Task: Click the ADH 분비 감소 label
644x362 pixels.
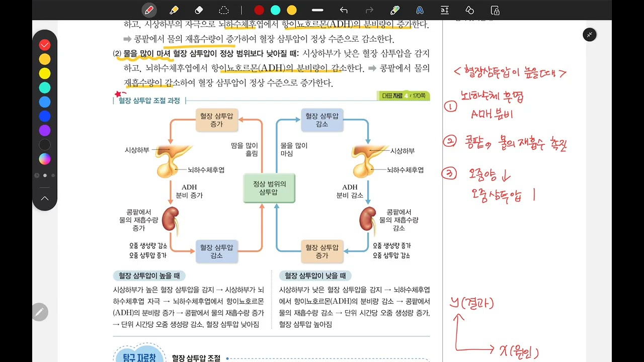Action: (350, 192)
